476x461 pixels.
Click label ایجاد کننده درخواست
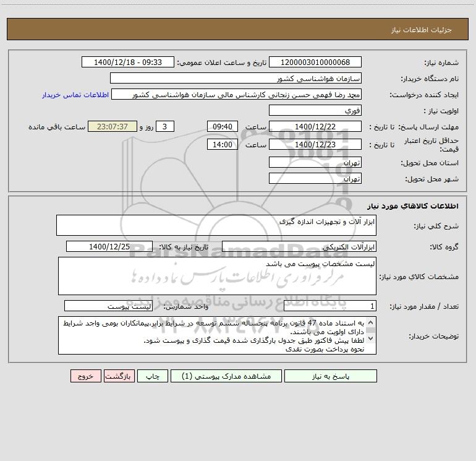pos(424,95)
